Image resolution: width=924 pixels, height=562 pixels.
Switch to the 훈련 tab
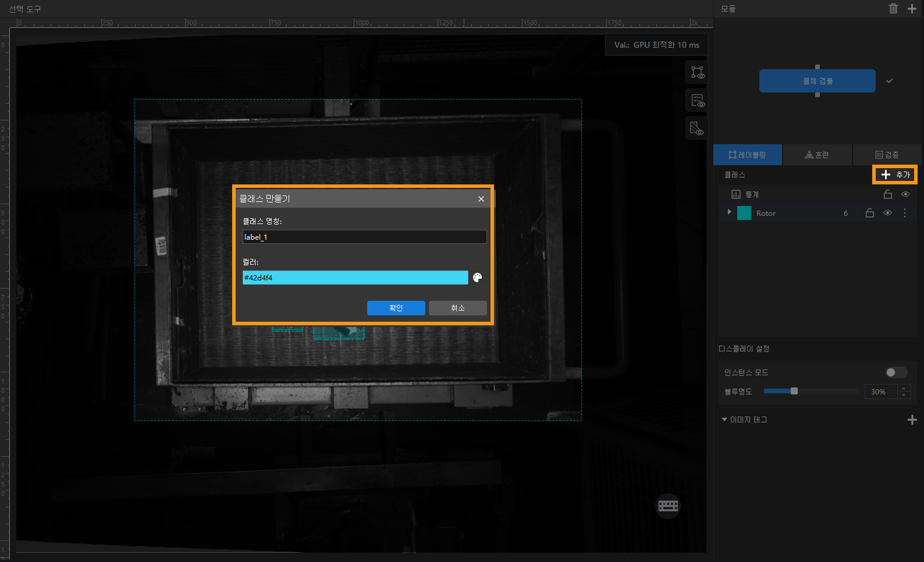[817, 155]
